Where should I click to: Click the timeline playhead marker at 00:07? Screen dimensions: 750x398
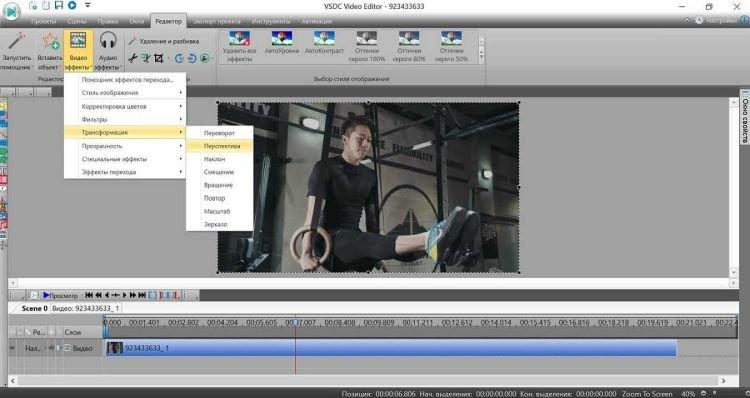(x=295, y=323)
